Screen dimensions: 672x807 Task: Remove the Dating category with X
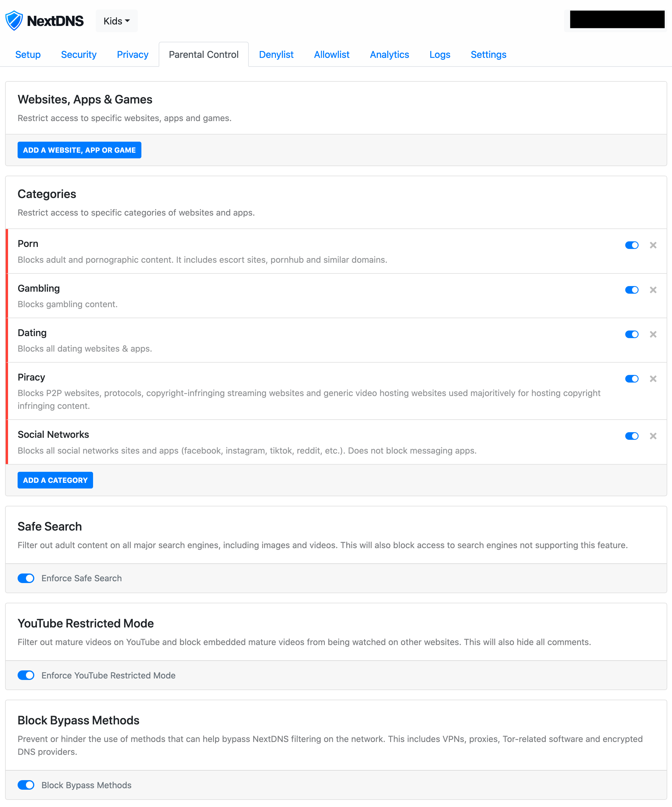point(653,334)
